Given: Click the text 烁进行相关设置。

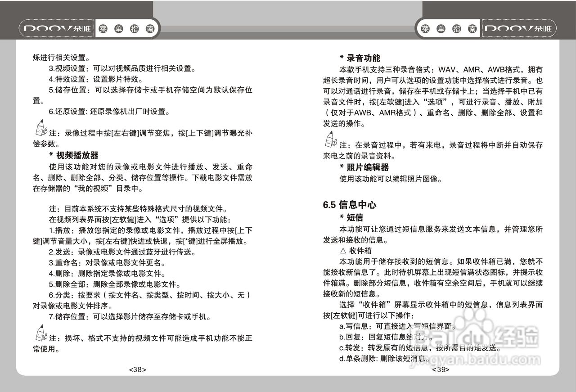Looking at the screenshot, I should click(61, 58).
